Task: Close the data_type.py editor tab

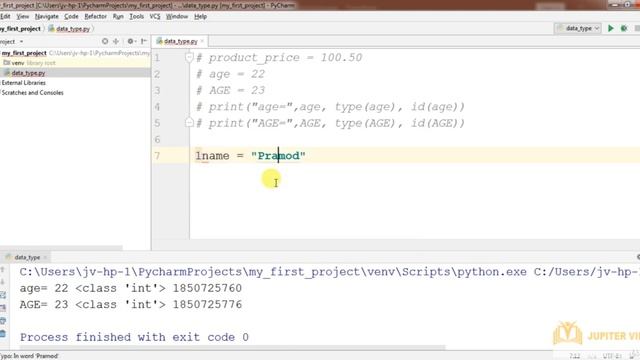Action: [202, 41]
